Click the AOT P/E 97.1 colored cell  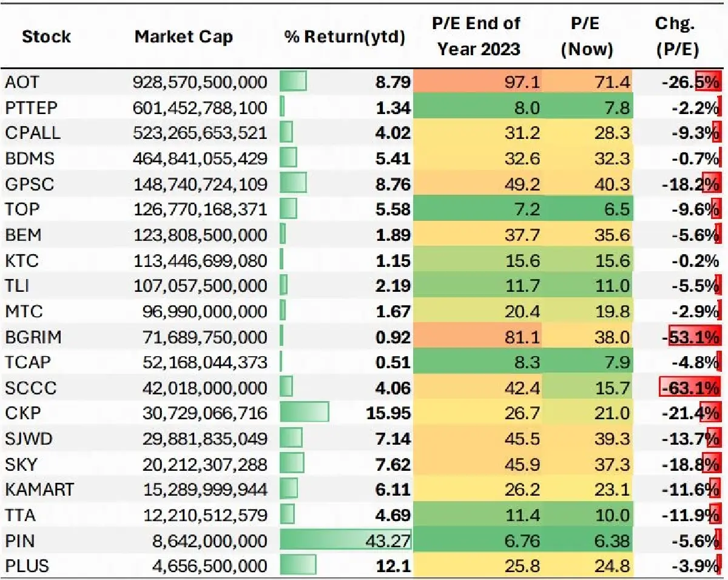(x=476, y=82)
